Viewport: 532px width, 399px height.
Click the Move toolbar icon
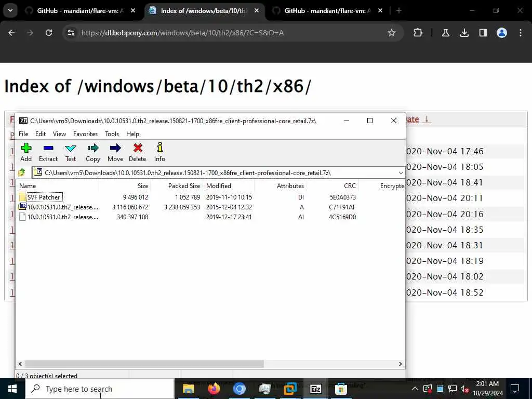tap(115, 152)
